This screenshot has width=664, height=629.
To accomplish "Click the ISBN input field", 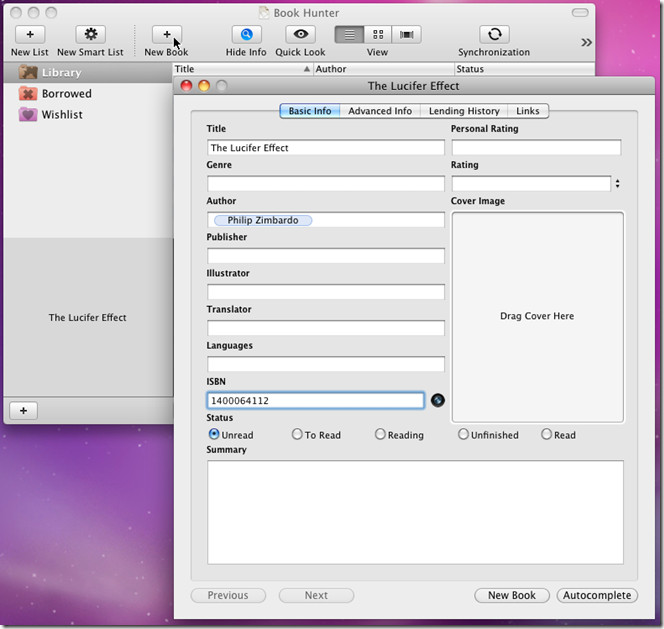I will (315, 400).
